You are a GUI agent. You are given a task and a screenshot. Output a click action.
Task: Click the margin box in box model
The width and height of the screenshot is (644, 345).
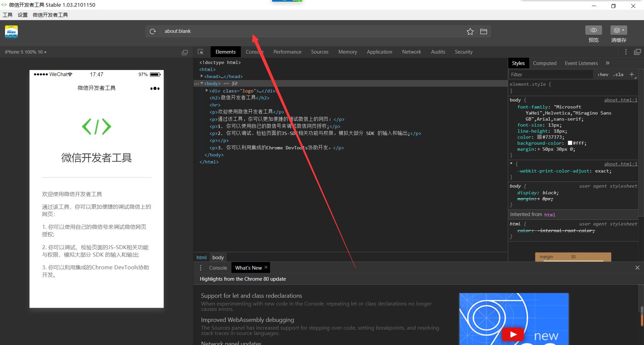coord(573,257)
